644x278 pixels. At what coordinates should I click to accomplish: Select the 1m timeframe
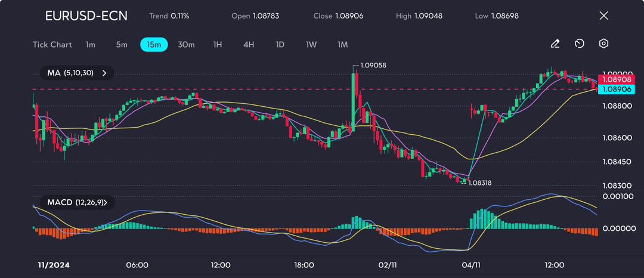91,44
